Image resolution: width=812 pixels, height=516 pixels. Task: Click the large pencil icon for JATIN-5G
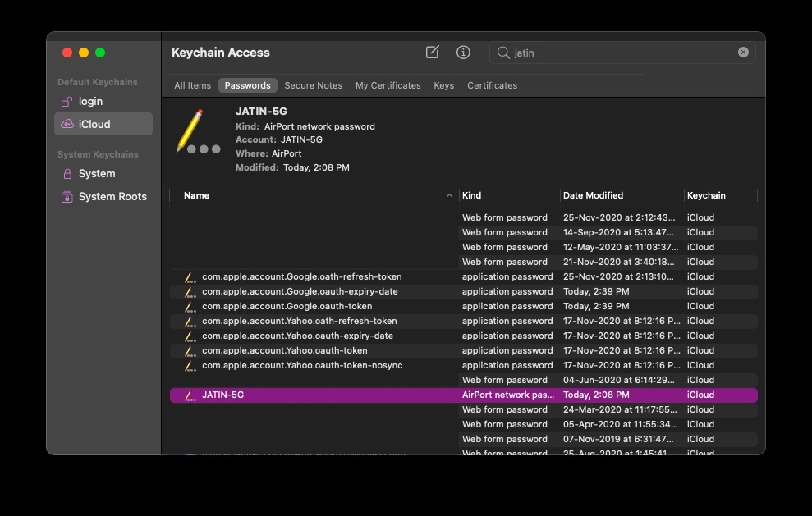(195, 131)
